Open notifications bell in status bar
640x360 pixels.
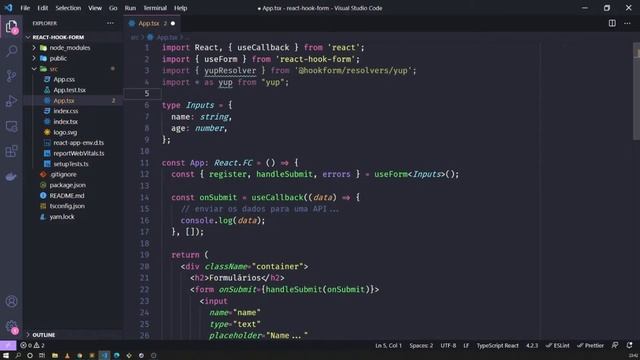click(629, 345)
